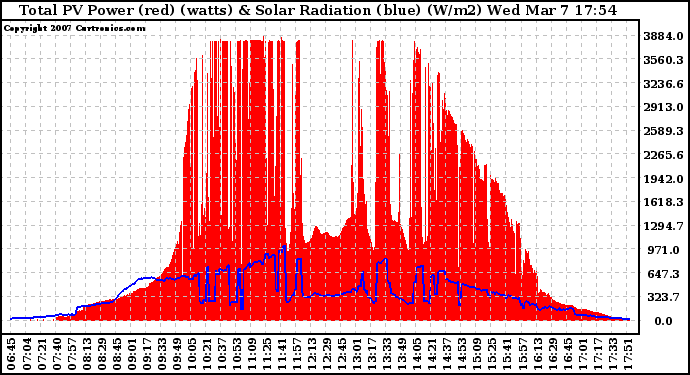Click the 08:45 time label

[117, 354]
